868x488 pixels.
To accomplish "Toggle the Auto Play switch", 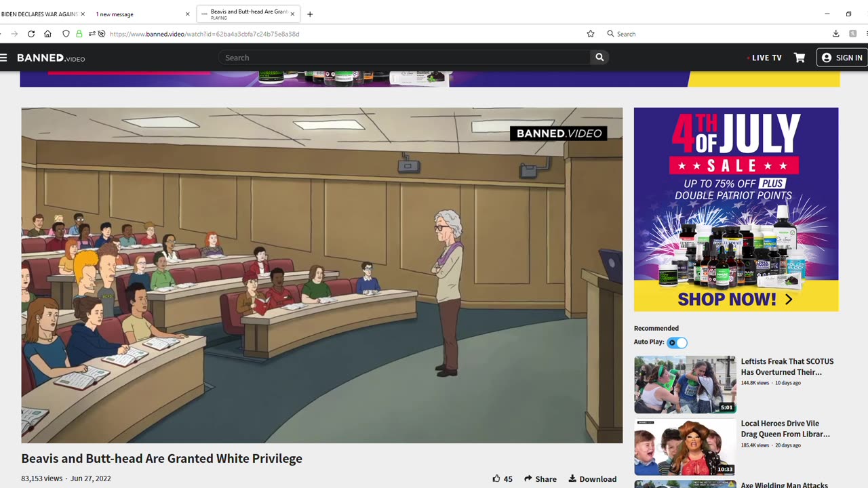I will (x=677, y=342).
